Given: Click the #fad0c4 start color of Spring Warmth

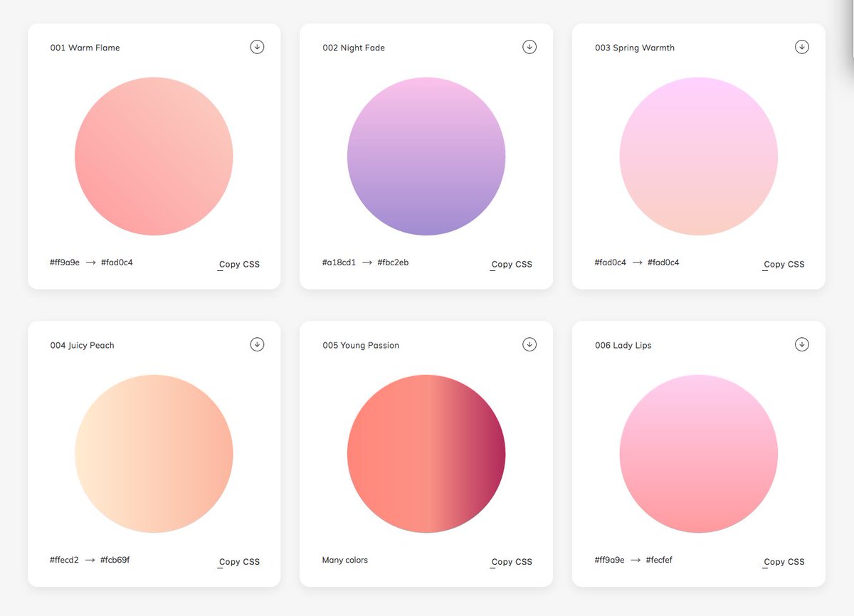Looking at the screenshot, I should pos(611,262).
